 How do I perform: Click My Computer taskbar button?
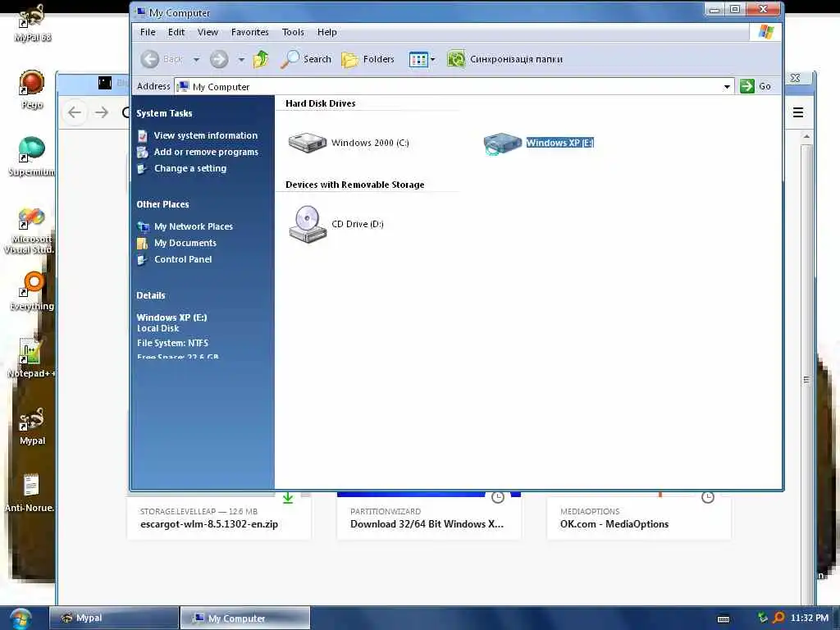tap(245, 618)
